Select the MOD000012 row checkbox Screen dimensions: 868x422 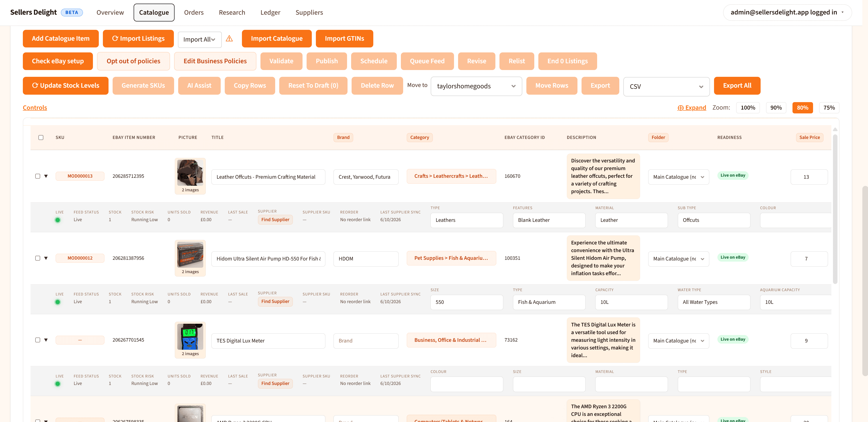(x=38, y=258)
